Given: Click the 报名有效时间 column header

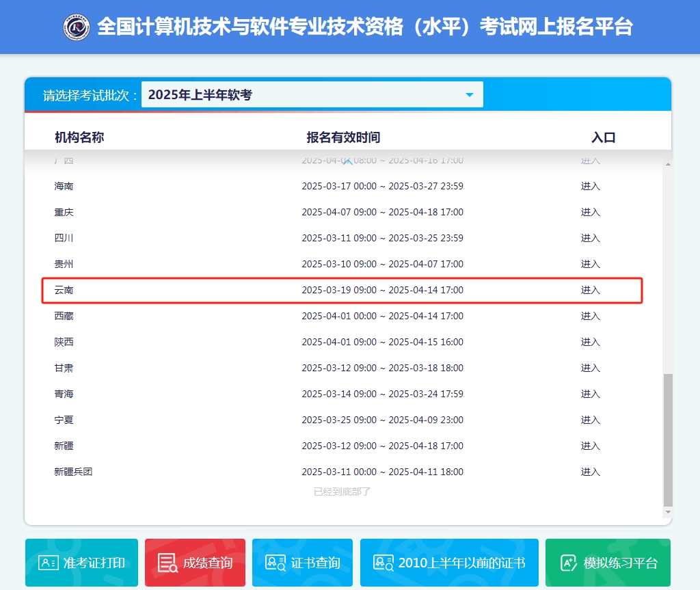Looking at the screenshot, I should pos(344,137).
